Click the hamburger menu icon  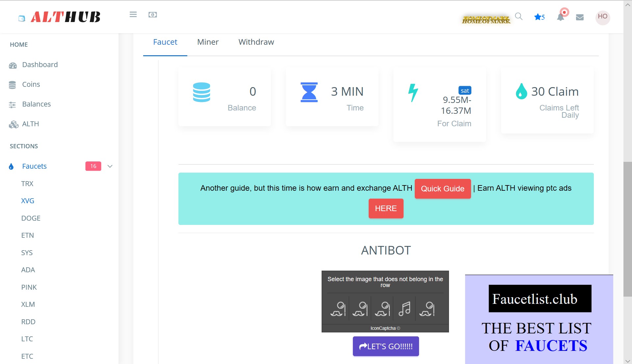click(133, 14)
